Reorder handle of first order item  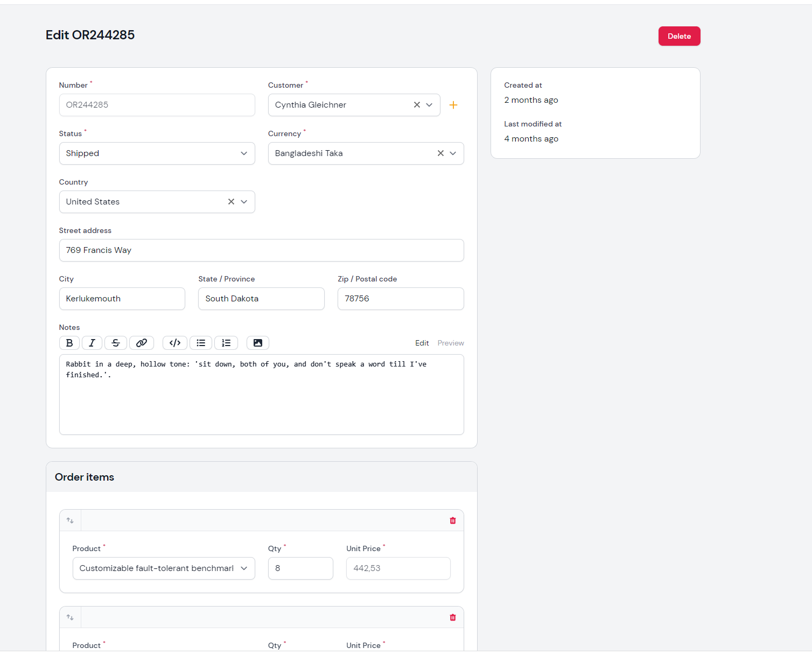click(x=70, y=520)
